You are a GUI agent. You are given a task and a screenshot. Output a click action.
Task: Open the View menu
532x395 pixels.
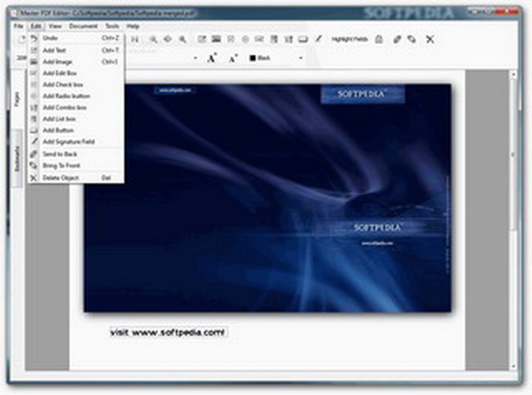click(55, 26)
